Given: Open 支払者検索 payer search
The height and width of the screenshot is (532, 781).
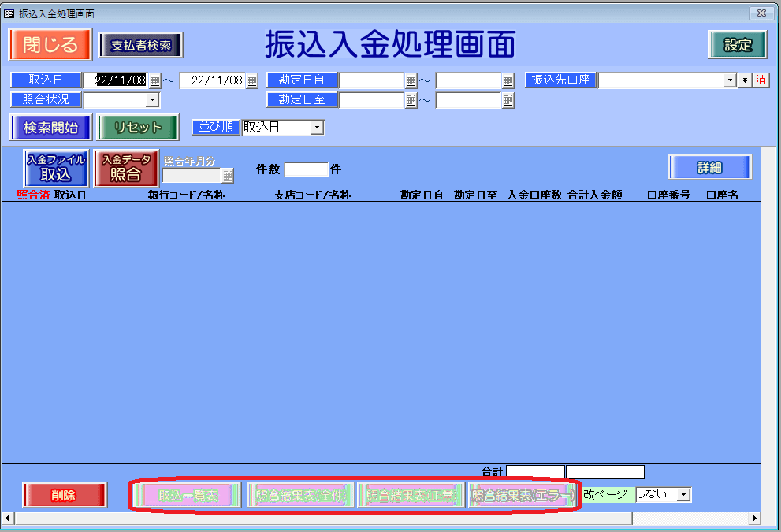Looking at the screenshot, I should click(140, 45).
